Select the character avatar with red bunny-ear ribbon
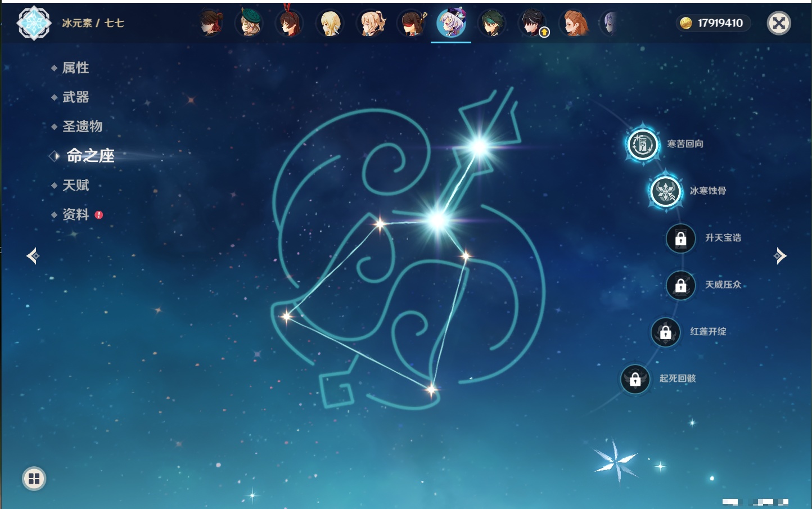 click(x=289, y=23)
